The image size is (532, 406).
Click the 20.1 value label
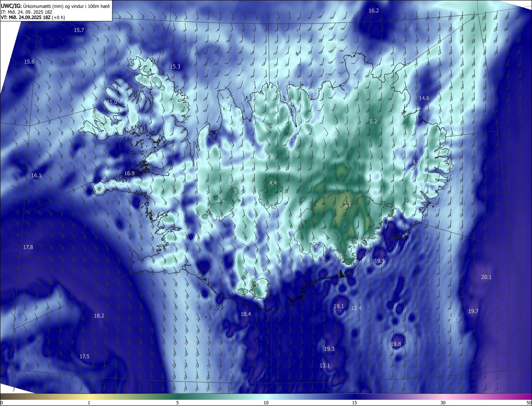coord(486,277)
